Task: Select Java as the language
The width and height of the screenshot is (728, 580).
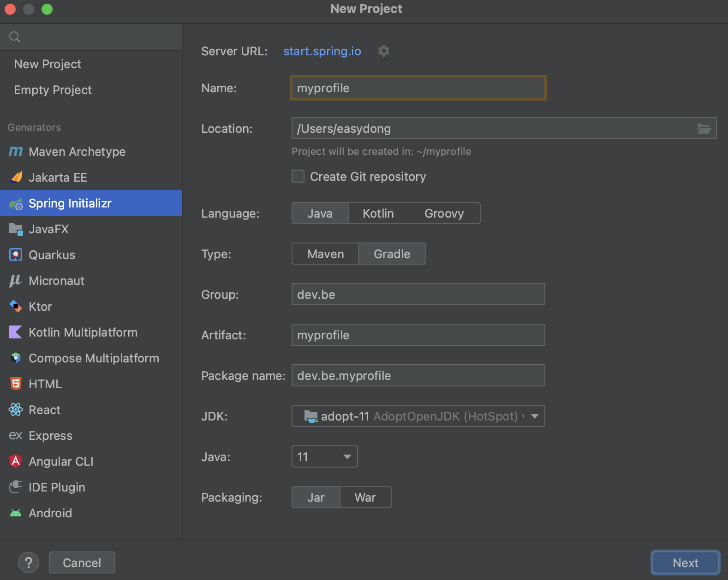Action: click(320, 213)
